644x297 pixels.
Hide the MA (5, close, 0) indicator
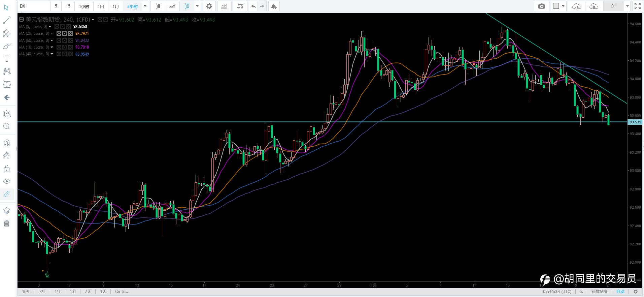pyautogui.click(x=57, y=27)
